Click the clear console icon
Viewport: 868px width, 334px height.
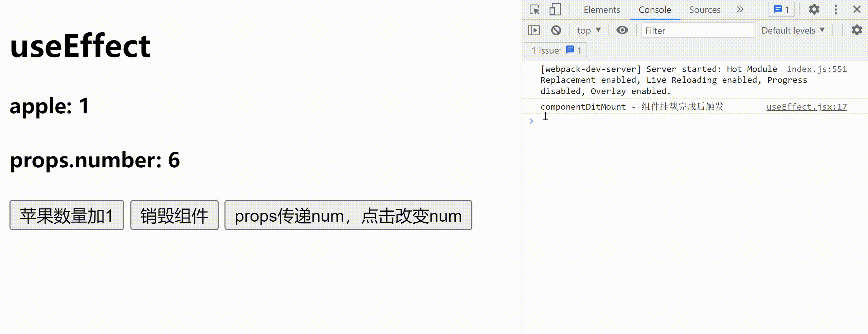[556, 30]
